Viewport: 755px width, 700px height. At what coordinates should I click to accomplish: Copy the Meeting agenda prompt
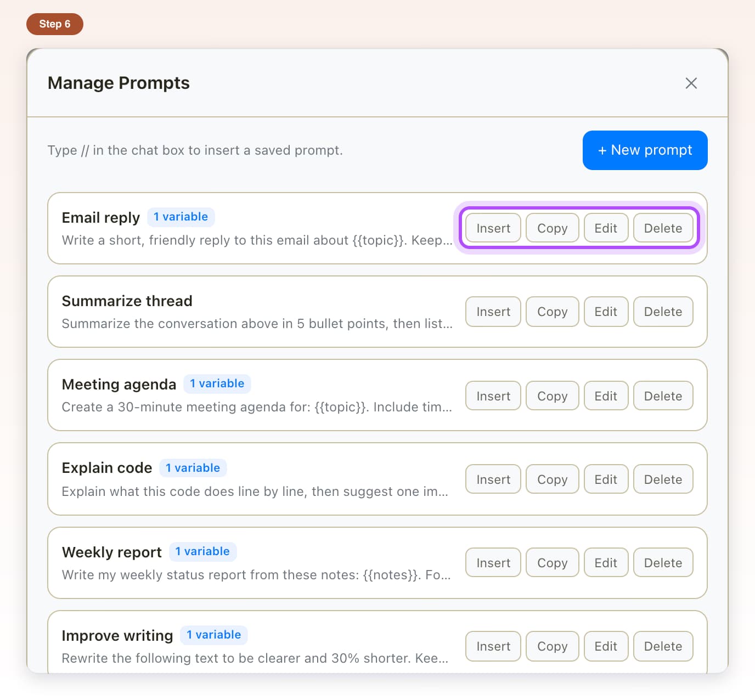pyautogui.click(x=552, y=396)
